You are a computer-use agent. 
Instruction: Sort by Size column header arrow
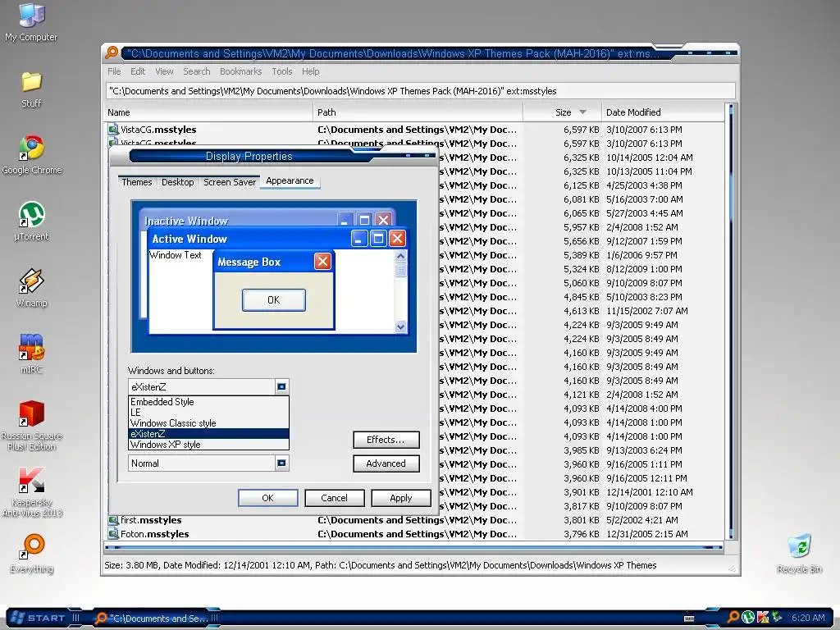coord(583,112)
